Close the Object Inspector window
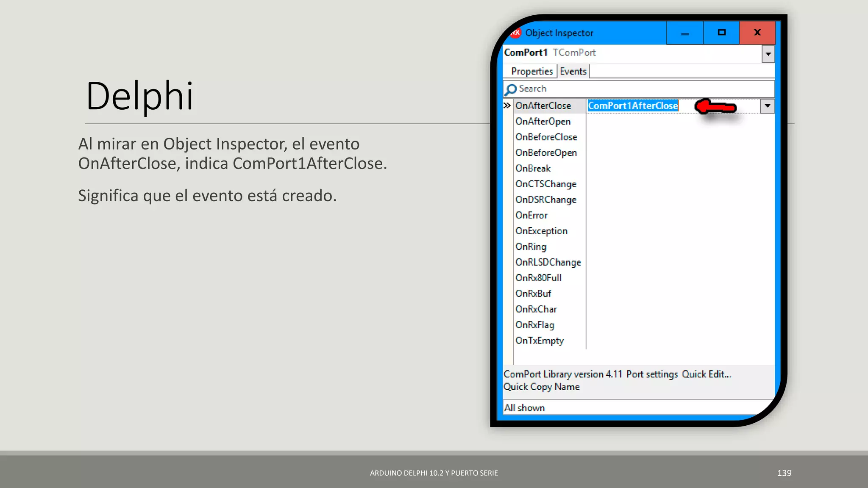This screenshot has height=488, width=868. coord(757,33)
